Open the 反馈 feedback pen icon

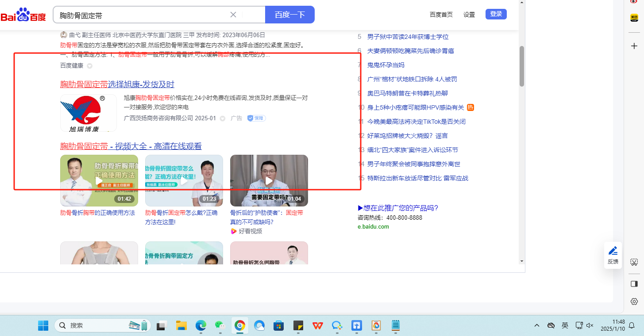[x=613, y=251]
